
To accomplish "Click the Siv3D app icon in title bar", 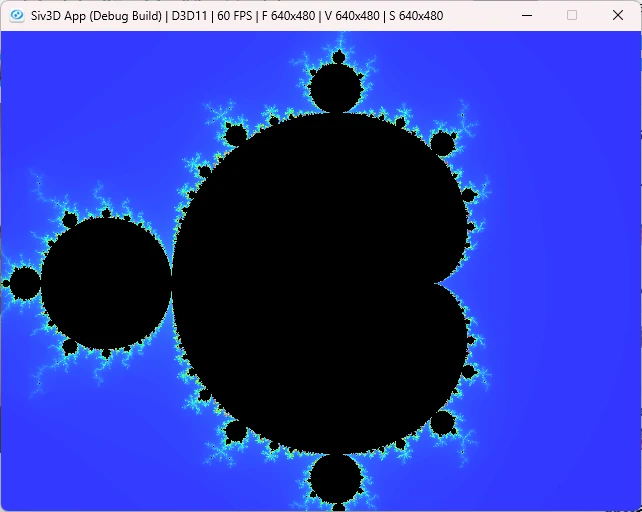I will point(17,16).
